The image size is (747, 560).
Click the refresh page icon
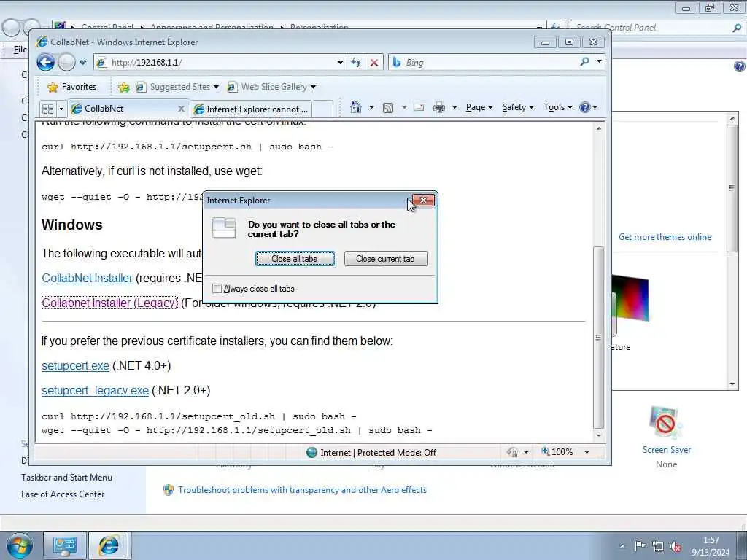(356, 63)
